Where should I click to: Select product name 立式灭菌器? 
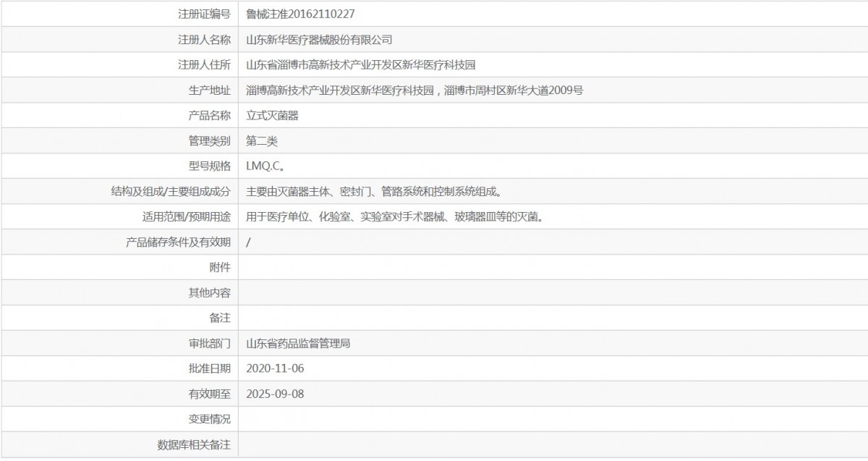(x=272, y=115)
